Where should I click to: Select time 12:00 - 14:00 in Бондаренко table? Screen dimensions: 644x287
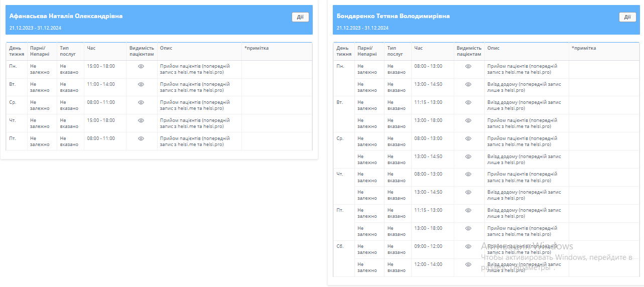pyautogui.click(x=428, y=264)
